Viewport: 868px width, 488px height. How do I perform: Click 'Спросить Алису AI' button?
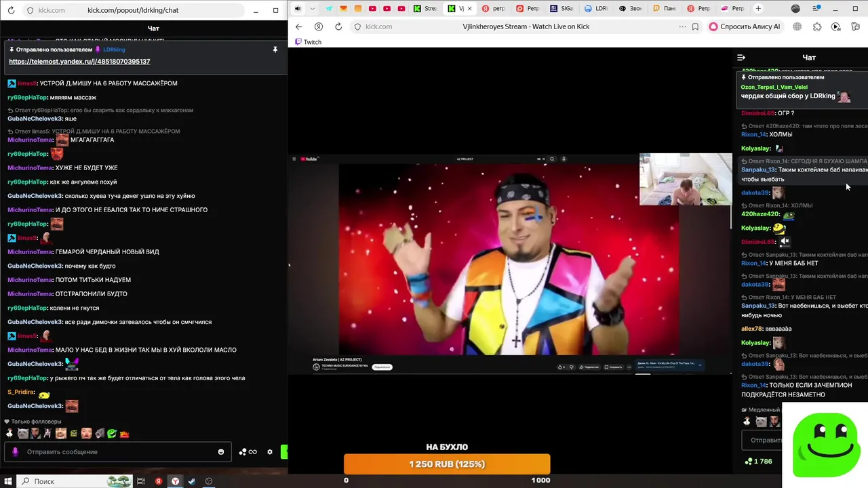coord(745,26)
